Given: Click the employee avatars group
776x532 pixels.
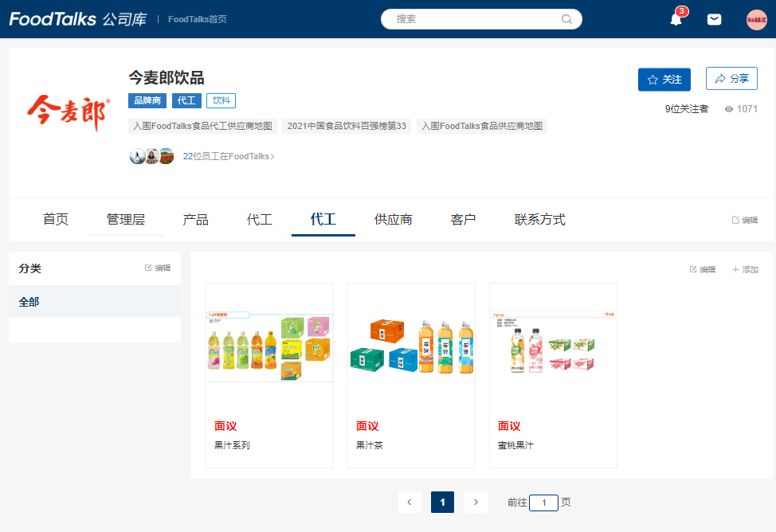Looking at the screenshot, I should pyautogui.click(x=151, y=156).
